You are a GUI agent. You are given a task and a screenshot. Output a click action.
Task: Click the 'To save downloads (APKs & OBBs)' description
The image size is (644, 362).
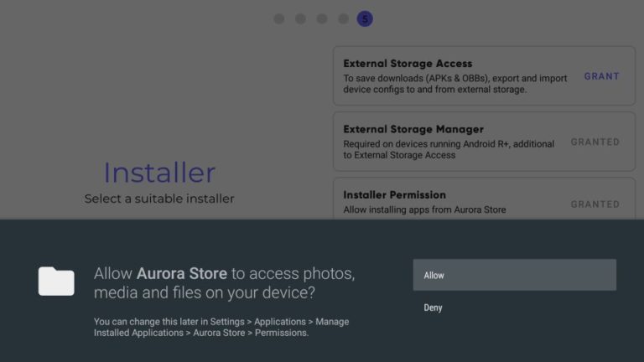[x=455, y=84]
